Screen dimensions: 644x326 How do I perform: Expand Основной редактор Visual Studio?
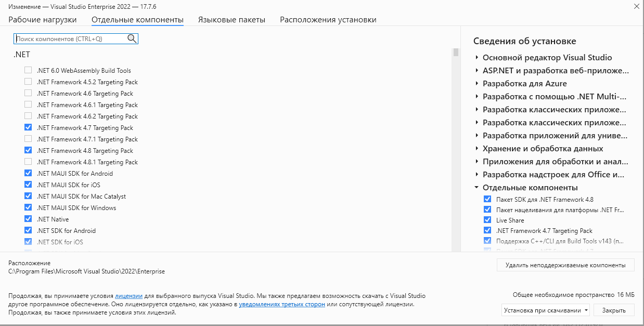point(476,58)
